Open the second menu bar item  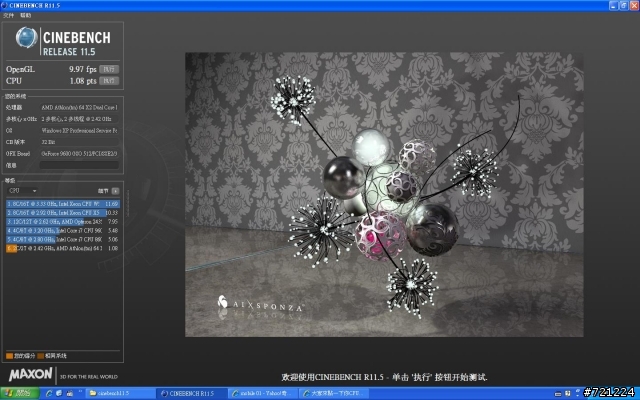(25, 16)
